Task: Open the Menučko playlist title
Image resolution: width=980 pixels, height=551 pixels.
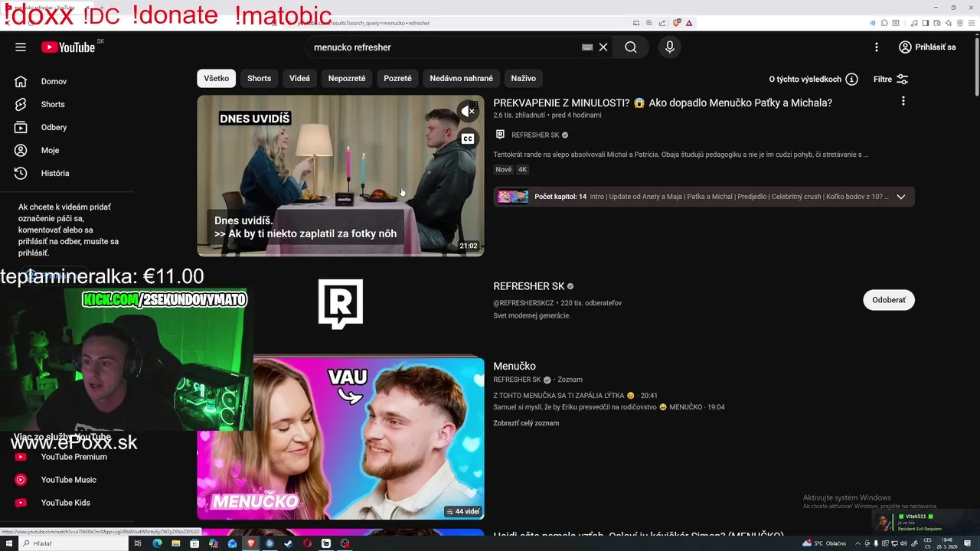Action: tap(514, 366)
